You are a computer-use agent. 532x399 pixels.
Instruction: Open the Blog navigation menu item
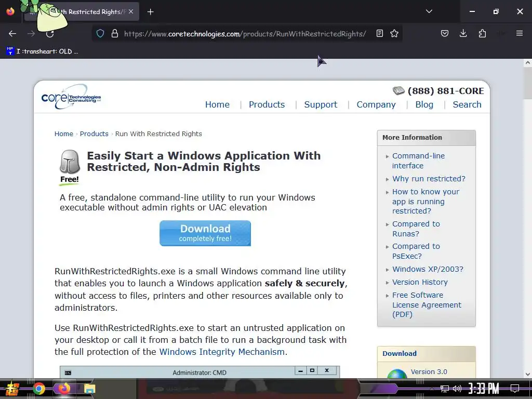coord(424,104)
